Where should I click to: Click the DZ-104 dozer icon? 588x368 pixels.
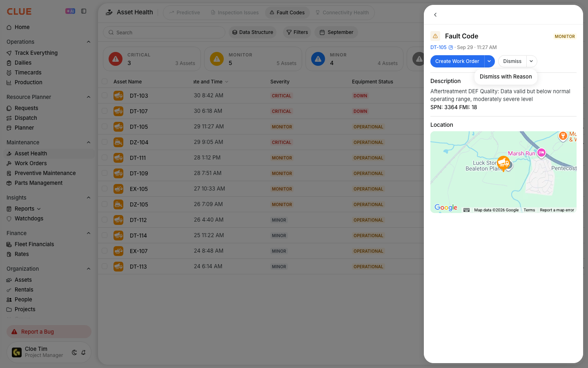118,142
